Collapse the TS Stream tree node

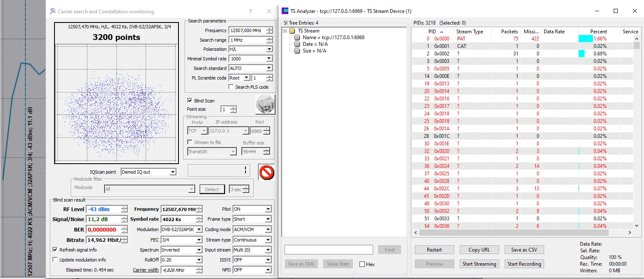coord(285,31)
